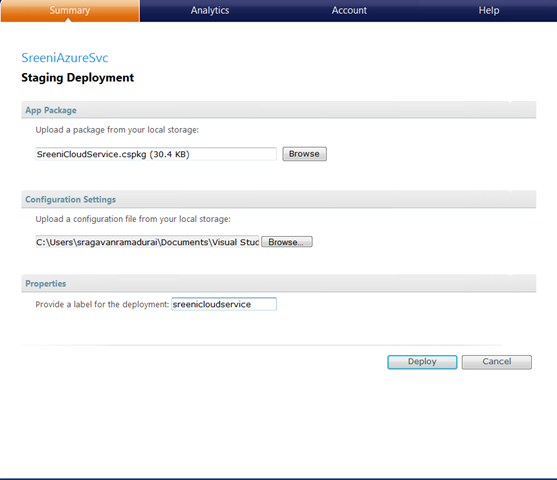Viewport: 557px width, 480px height.
Task: Go to the Account tab
Action: [349, 11]
